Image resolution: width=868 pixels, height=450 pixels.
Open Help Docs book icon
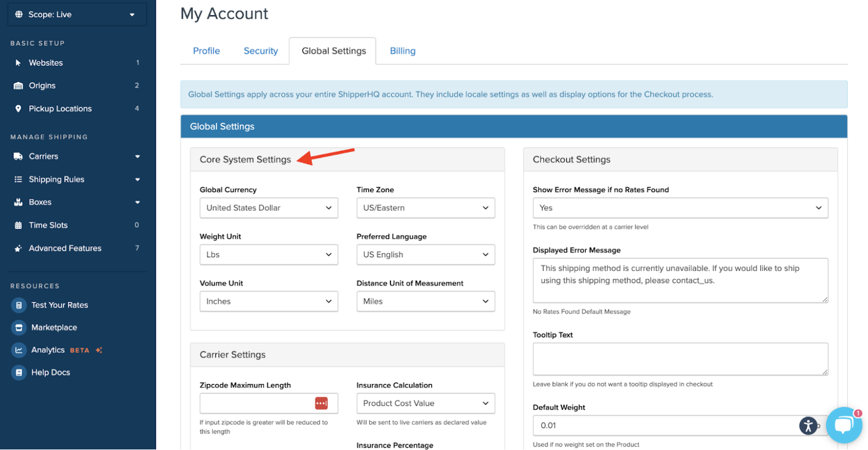(19, 372)
